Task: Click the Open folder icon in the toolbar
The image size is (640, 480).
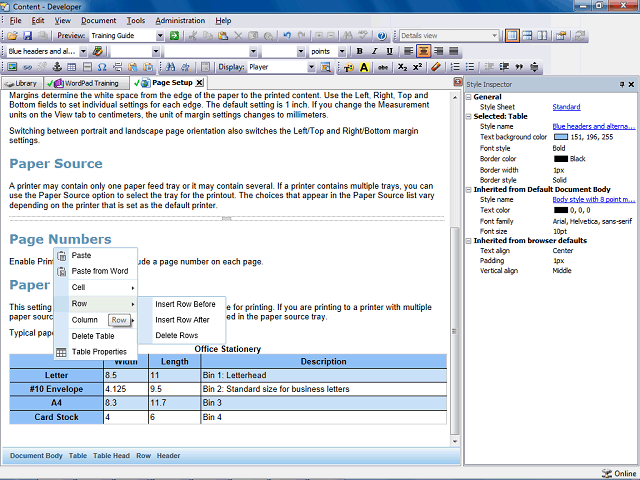Action: (x=12, y=36)
